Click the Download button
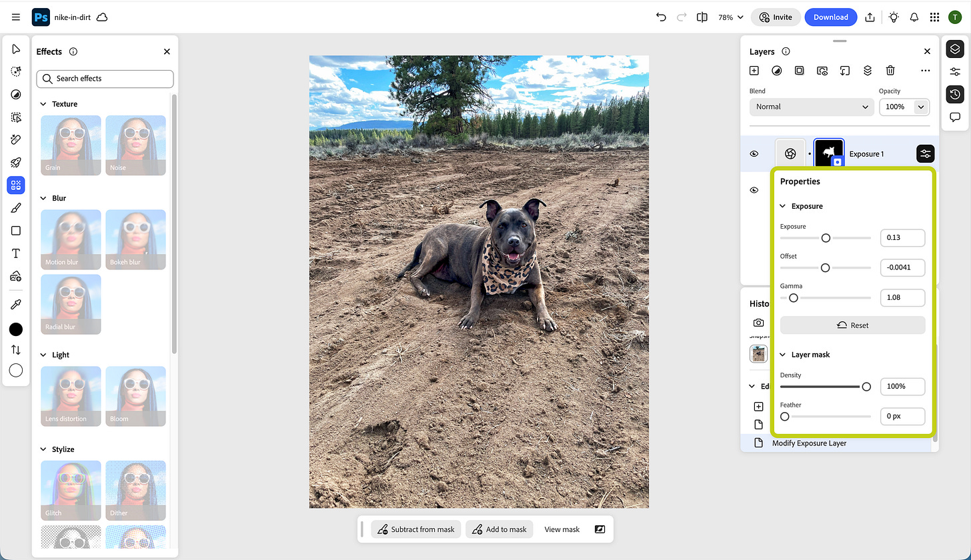 tap(830, 17)
